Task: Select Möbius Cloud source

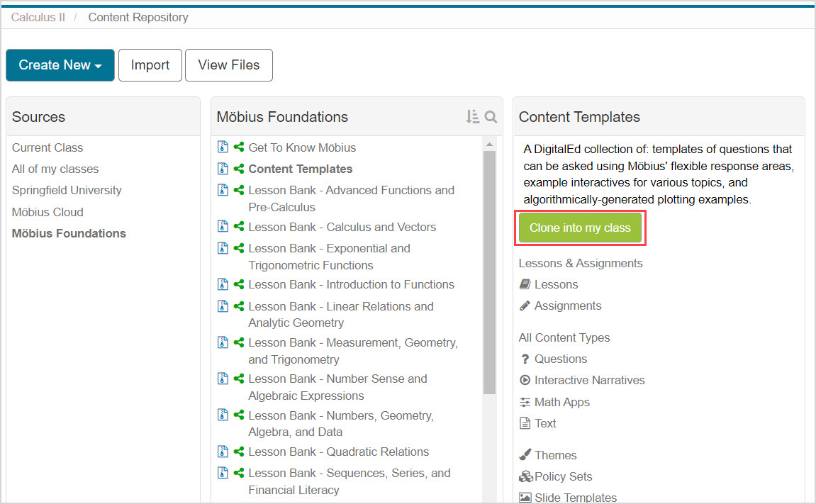Action: tap(47, 212)
